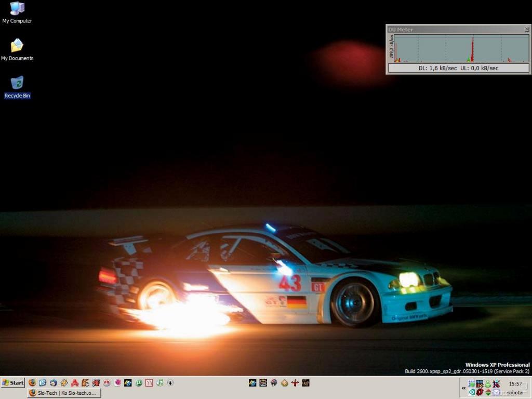
Task: Open the My Documents folder icon
Action: pyautogui.click(x=17, y=50)
